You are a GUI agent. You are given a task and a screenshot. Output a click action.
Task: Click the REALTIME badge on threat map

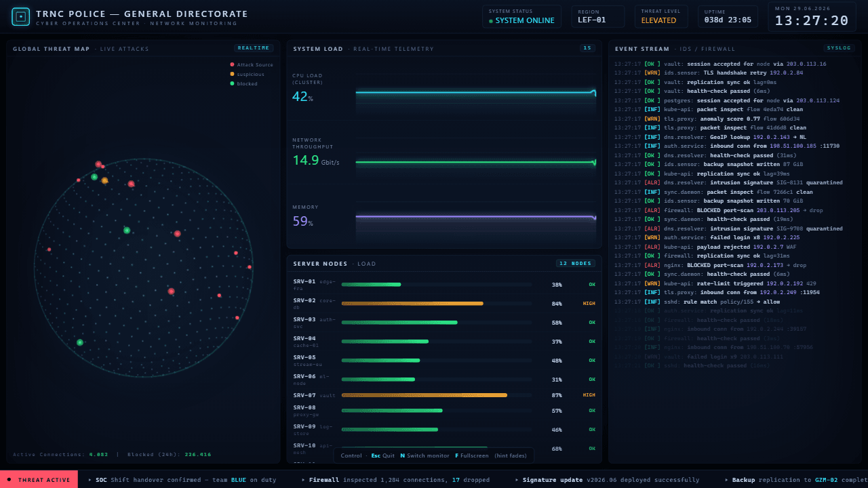(254, 48)
